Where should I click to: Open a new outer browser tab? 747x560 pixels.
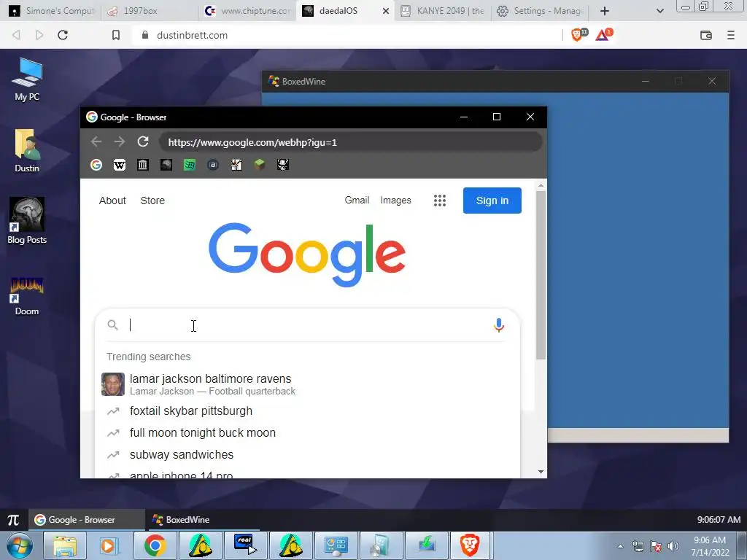(x=605, y=11)
